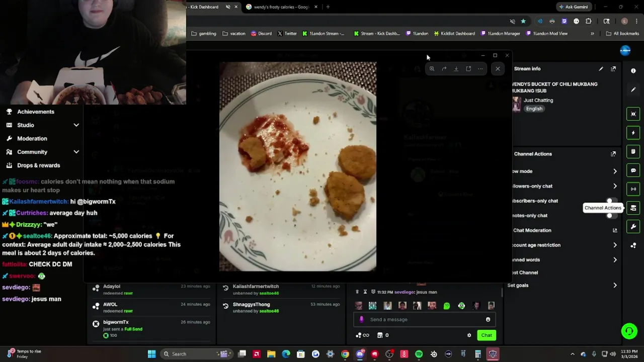This screenshot has width=644, height=362.
Task: Open Discord from the taskbar
Action: tap(360, 354)
